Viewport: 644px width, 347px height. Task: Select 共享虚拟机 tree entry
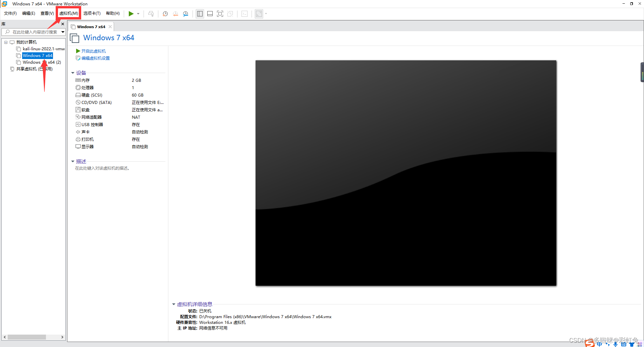pyautogui.click(x=34, y=69)
